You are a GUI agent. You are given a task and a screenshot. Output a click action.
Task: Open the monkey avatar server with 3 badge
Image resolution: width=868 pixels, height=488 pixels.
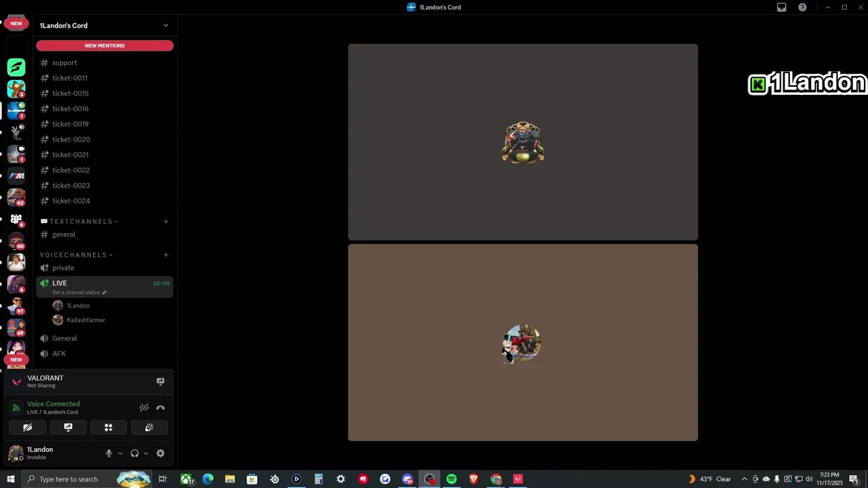(16, 89)
